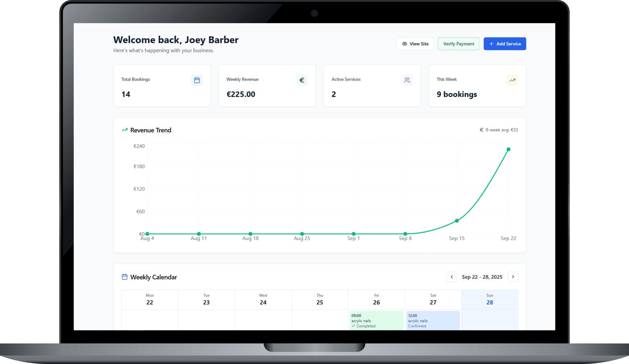This screenshot has height=364, width=629.
Task: Open the 09:00 acrylic nails Completed booking
Action: click(x=376, y=321)
